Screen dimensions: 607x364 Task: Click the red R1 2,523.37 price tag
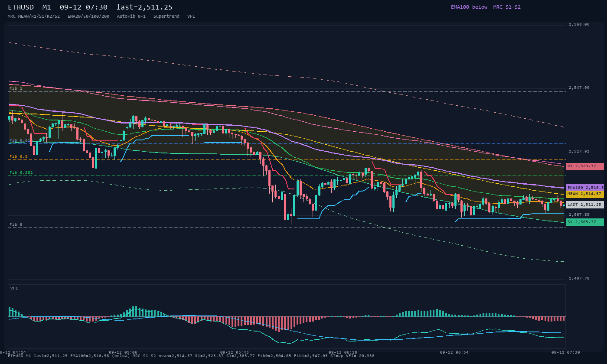click(585, 166)
